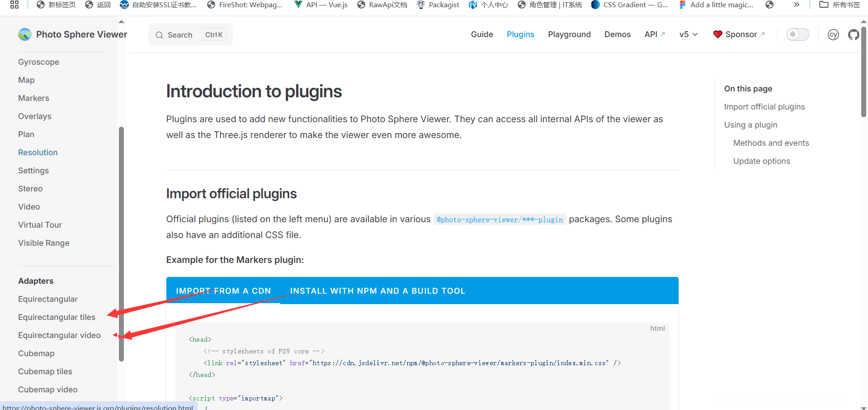
Task: Show more bookmarks with the chevron overflow
Action: tap(797, 5)
